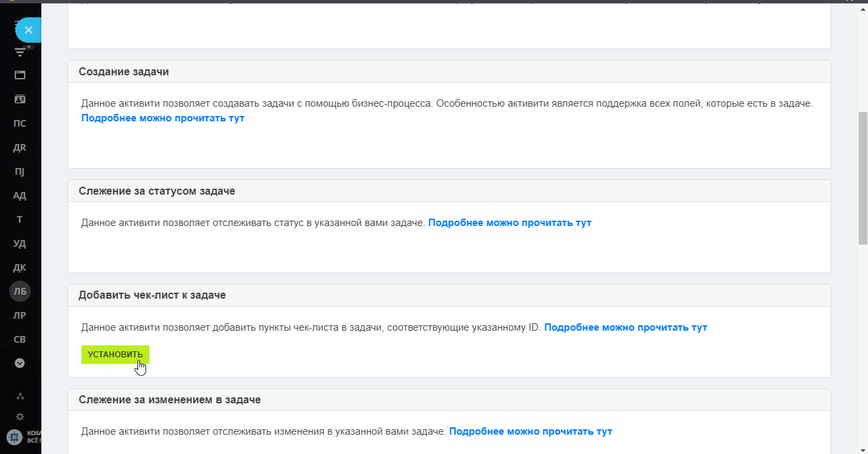This screenshot has height=454, width=868.
Task: Click the 'Слежение за изменением в задаче' header
Action: pos(449,400)
